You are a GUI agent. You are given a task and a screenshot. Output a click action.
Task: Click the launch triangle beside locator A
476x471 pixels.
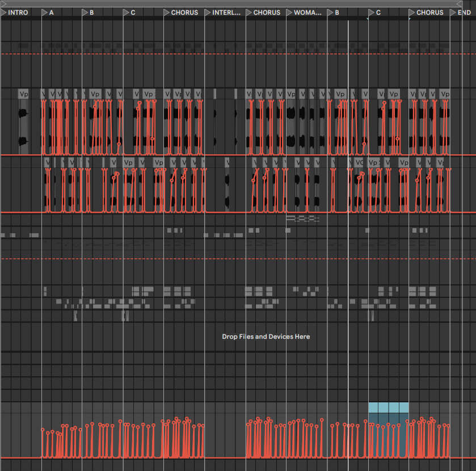(44, 12)
